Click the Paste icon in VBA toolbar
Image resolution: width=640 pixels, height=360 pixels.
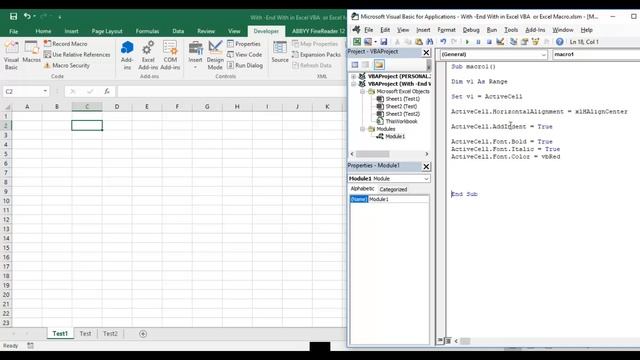419,42
